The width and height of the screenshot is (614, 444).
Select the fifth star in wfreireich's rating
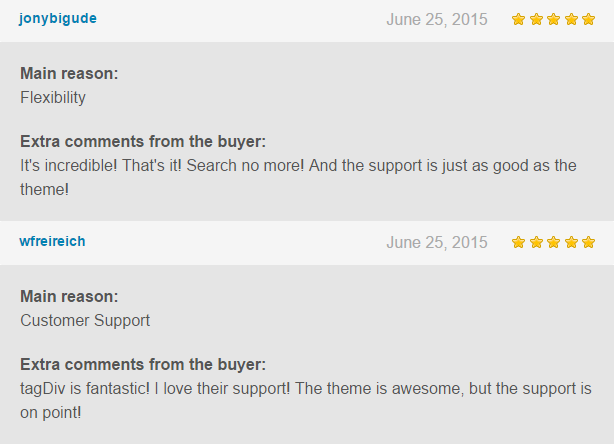[588, 242]
